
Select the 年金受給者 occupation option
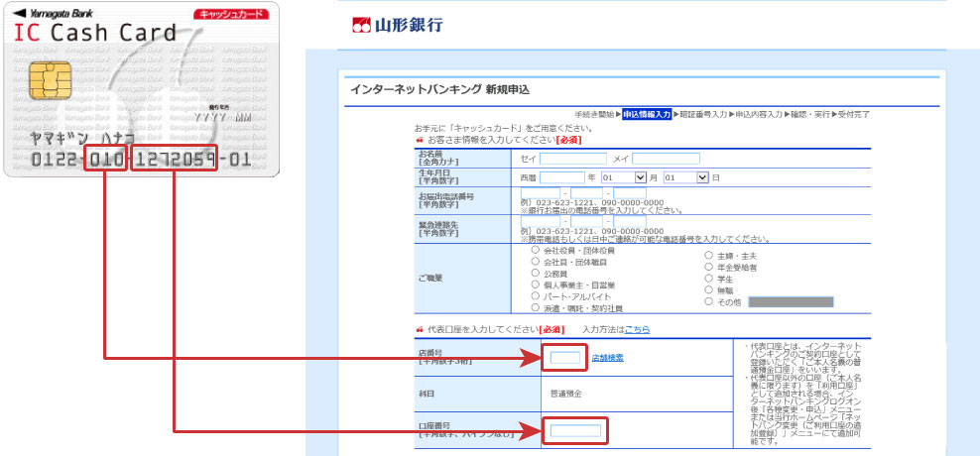point(707,267)
